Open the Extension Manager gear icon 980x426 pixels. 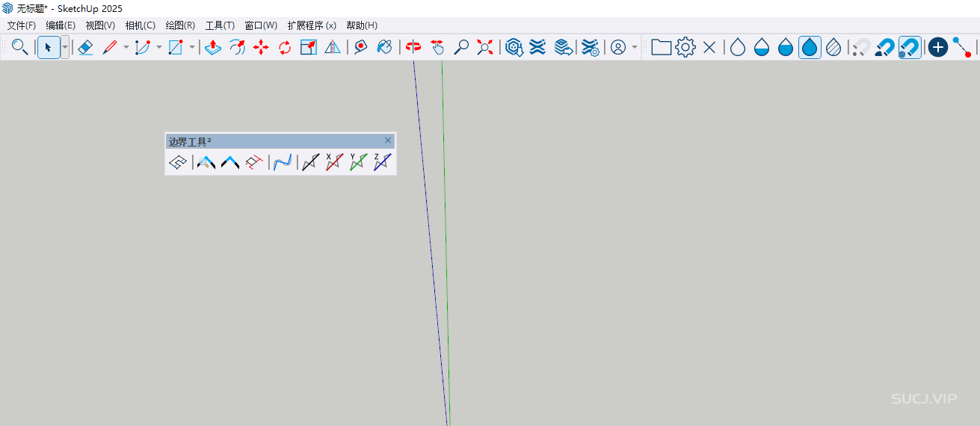pos(591,47)
